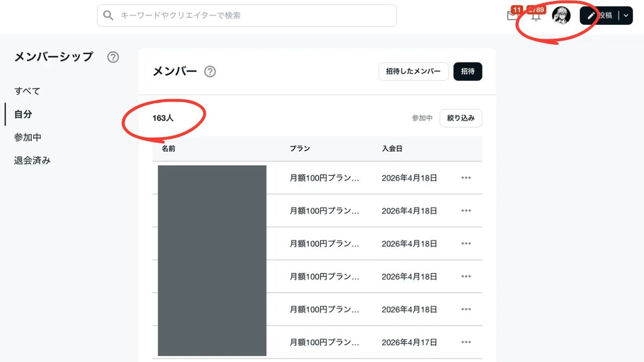
Task: Click help icon beside メンバー heading
Action: click(210, 71)
